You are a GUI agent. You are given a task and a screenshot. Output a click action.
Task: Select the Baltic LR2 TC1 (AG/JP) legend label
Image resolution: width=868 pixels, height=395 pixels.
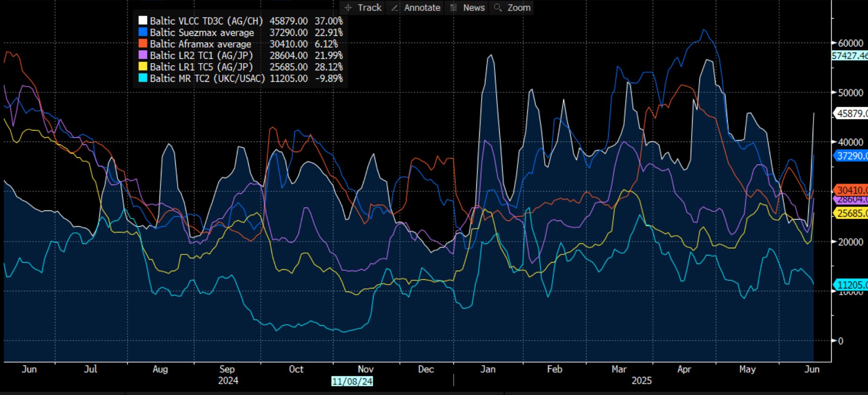(202, 55)
